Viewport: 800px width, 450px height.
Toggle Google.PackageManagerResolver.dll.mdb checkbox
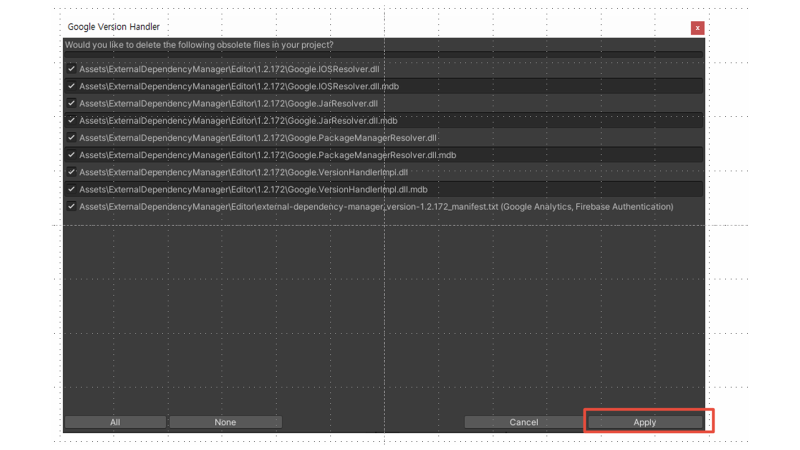(71, 155)
